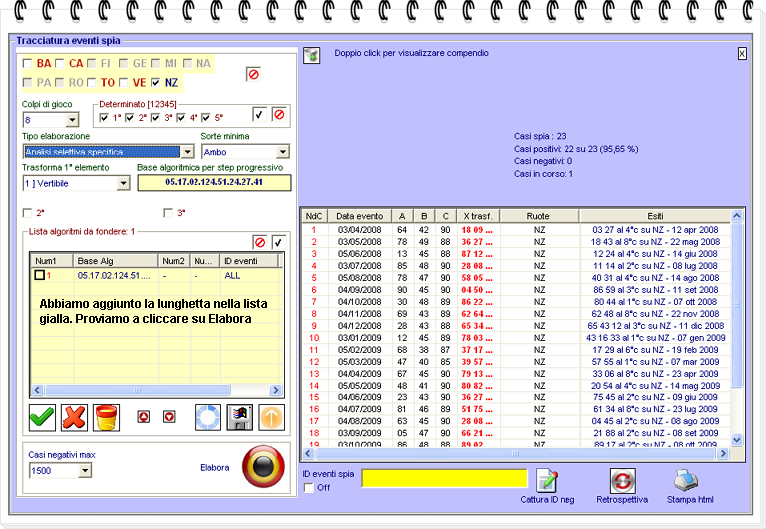The height and width of the screenshot is (529, 766).
Task: Toggle the CA wheel checkbox
Action: [x=60, y=63]
